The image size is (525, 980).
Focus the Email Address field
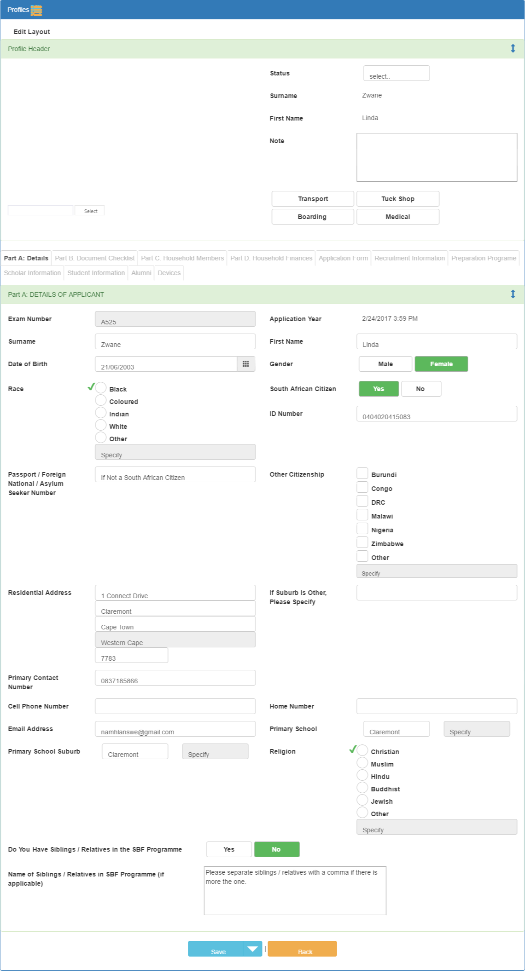(175, 729)
